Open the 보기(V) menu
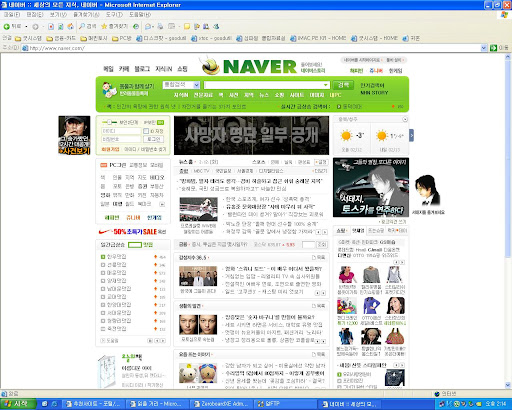This screenshot has height=410, width=512. (x=58, y=15)
